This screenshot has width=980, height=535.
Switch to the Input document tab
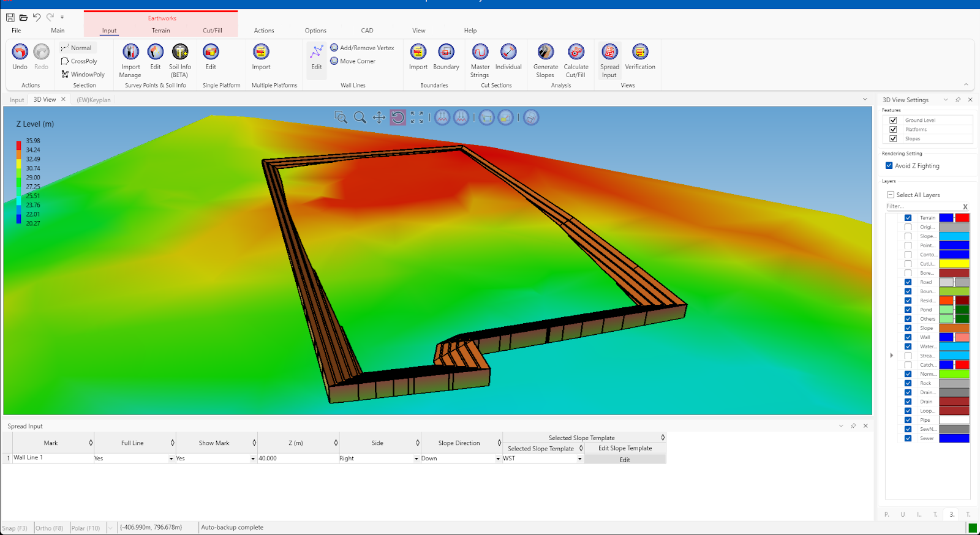tap(17, 100)
